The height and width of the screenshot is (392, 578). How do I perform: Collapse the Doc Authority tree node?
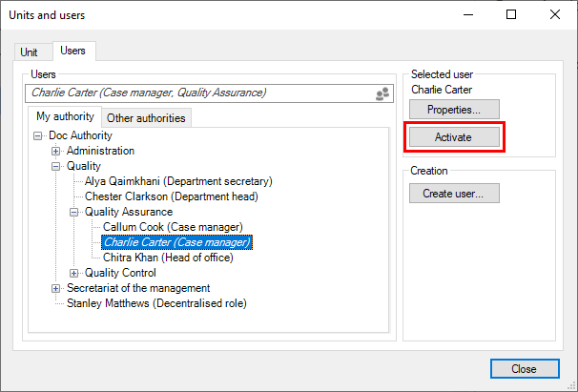pyautogui.click(x=38, y=135)
